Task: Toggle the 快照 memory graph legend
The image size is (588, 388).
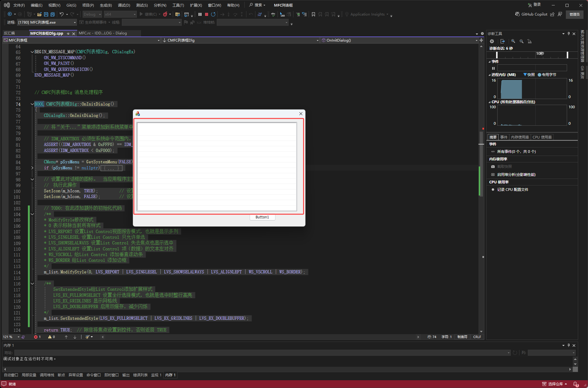Action: [529, 75]
